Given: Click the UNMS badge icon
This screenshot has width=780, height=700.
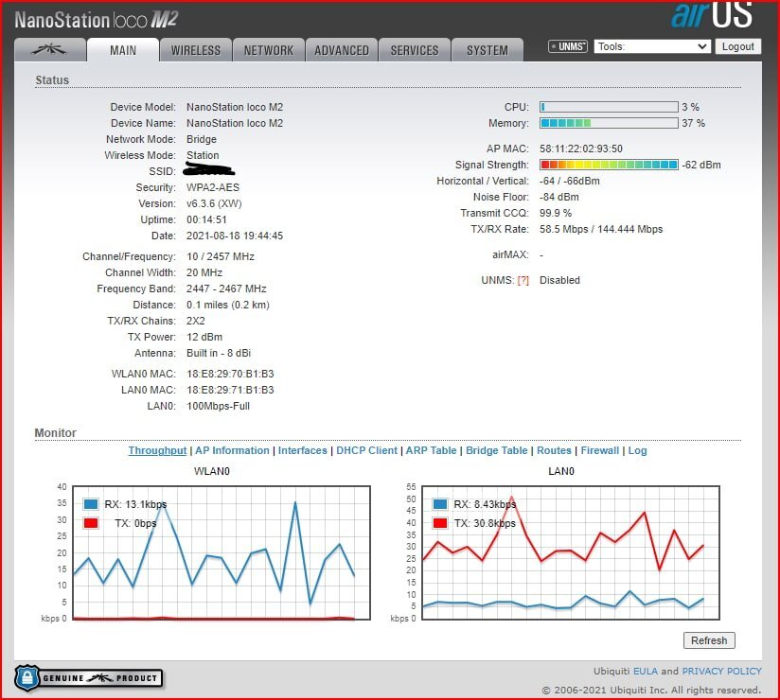Looking at the screenshot, I should click(x=568, y=46).
